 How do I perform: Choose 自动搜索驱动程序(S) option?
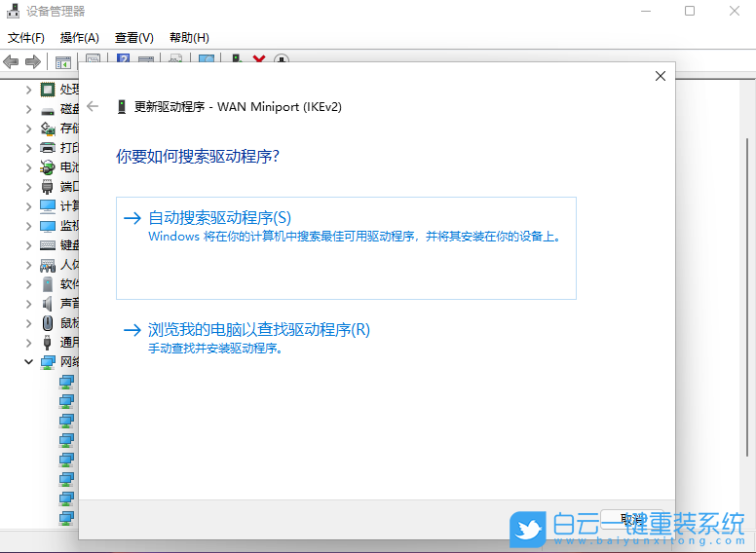click(x=346, y=248)
